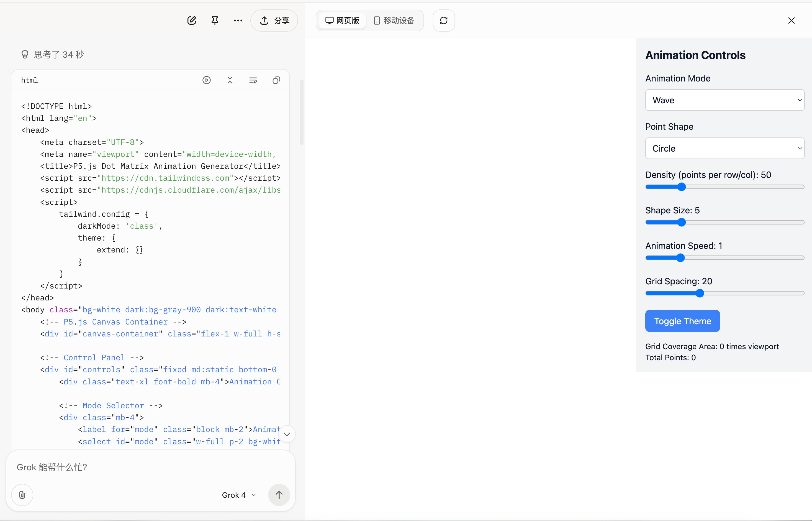Click the paperclip attach file icon
812x521 pixels.
[22, 495]
